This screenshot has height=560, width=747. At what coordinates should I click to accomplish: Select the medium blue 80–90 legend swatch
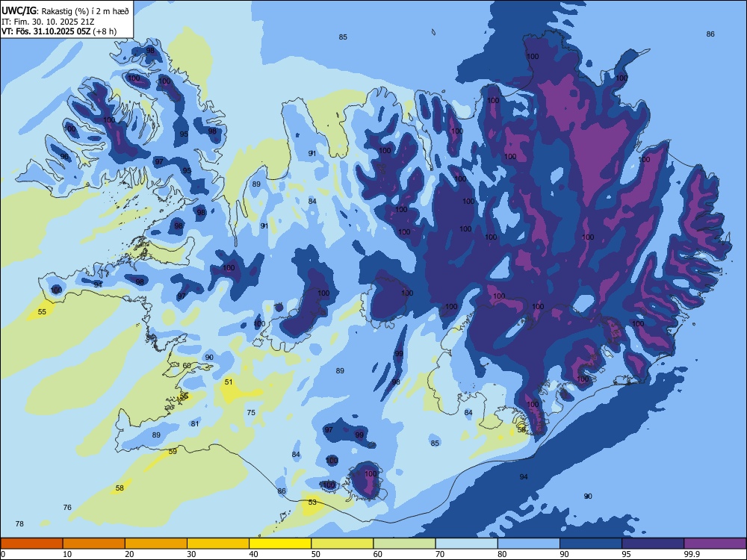(529, 544)
